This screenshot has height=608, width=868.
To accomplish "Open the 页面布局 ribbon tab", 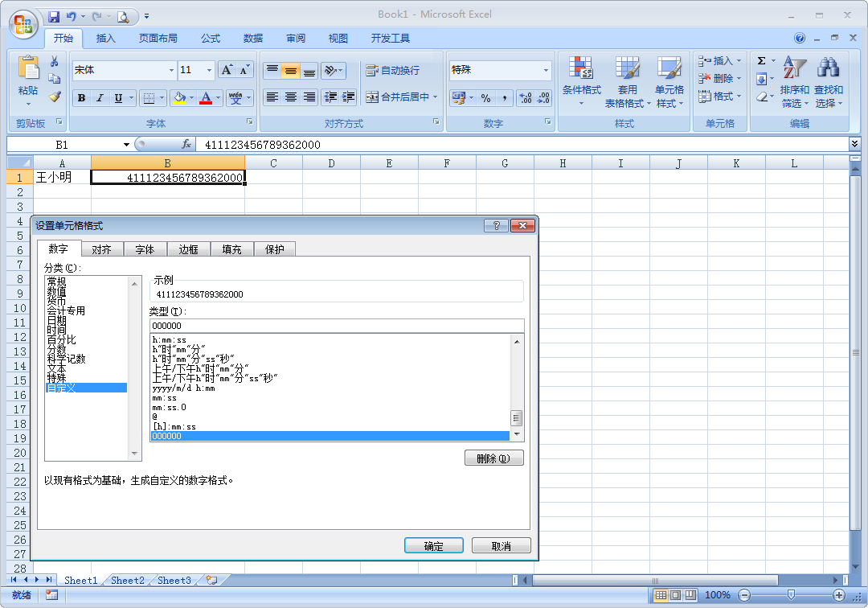I will pos(158,38).
